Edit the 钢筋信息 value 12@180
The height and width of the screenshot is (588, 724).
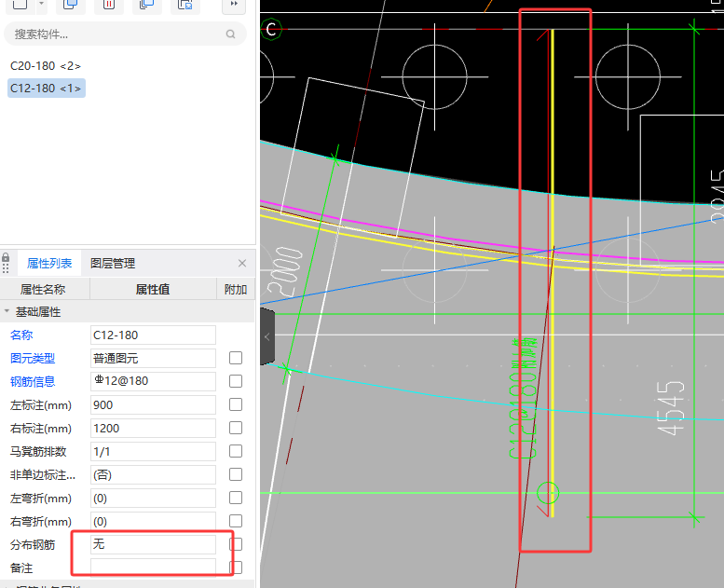153,381
